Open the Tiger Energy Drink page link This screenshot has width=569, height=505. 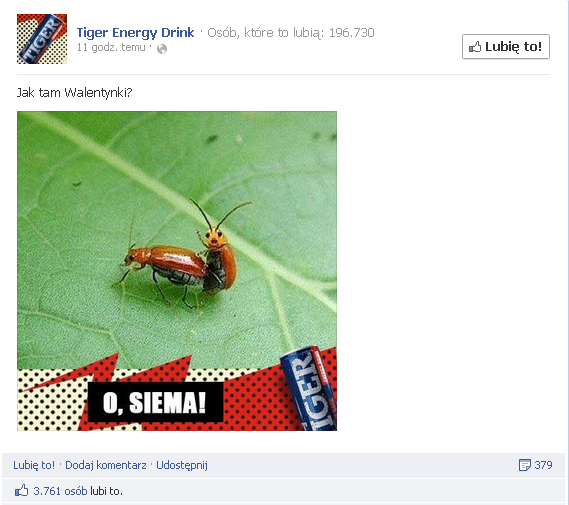coord(135,33)
